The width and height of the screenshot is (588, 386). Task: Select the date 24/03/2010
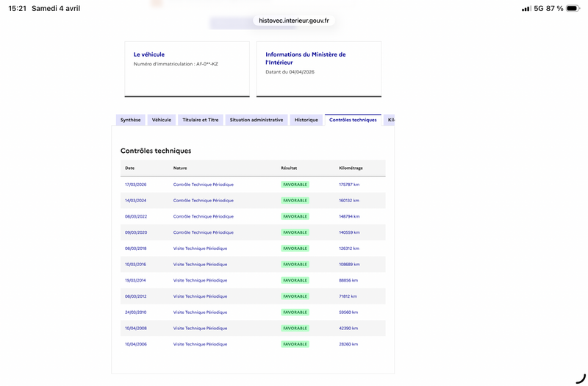tap(136, 312)
